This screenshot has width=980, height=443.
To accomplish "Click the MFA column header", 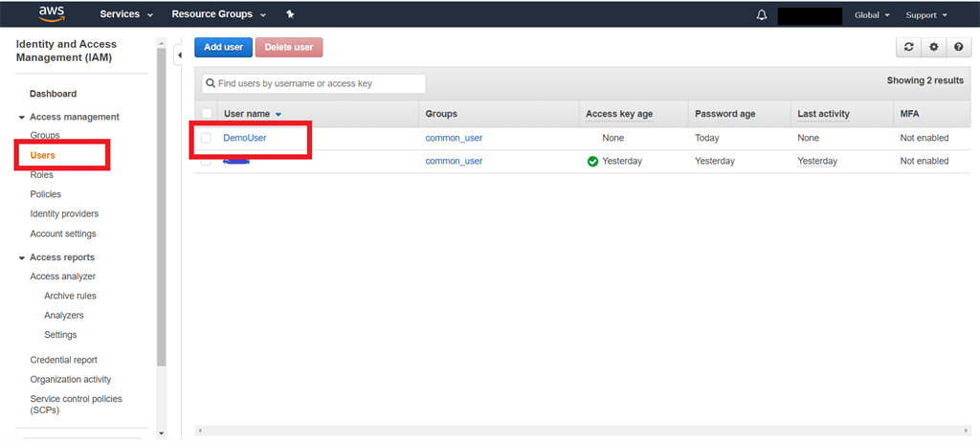I will (x=909, y=114).
